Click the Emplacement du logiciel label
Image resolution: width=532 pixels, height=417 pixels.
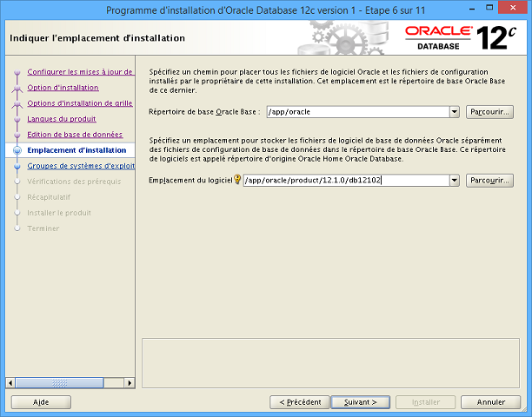pyautogui.click(x=190, y=181)
